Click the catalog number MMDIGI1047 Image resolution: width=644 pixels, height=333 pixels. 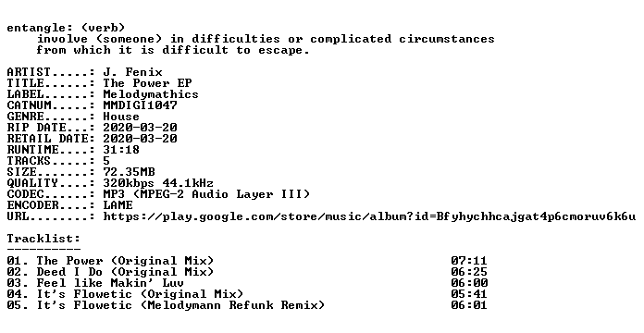(x=140, y=105)
